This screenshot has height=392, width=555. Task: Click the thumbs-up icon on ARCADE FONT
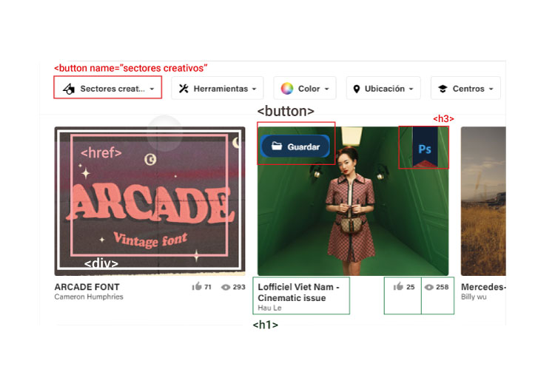(x=197, y=287)
